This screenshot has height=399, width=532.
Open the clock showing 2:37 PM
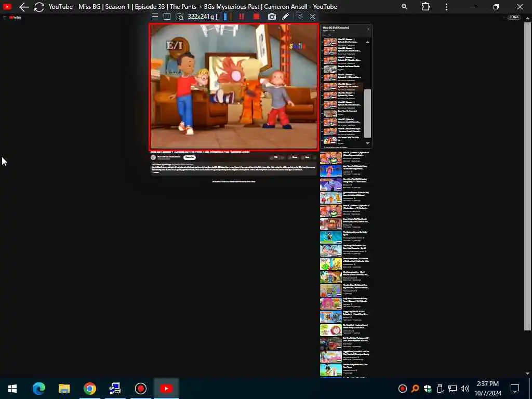pyautogui.click(x=487, y=389)
